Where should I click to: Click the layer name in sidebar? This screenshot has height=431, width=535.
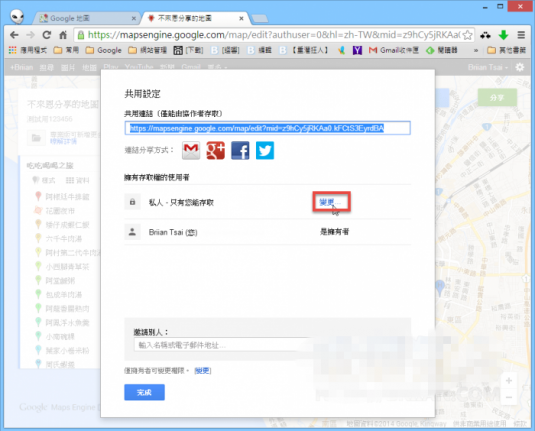(x=50, y=166)
